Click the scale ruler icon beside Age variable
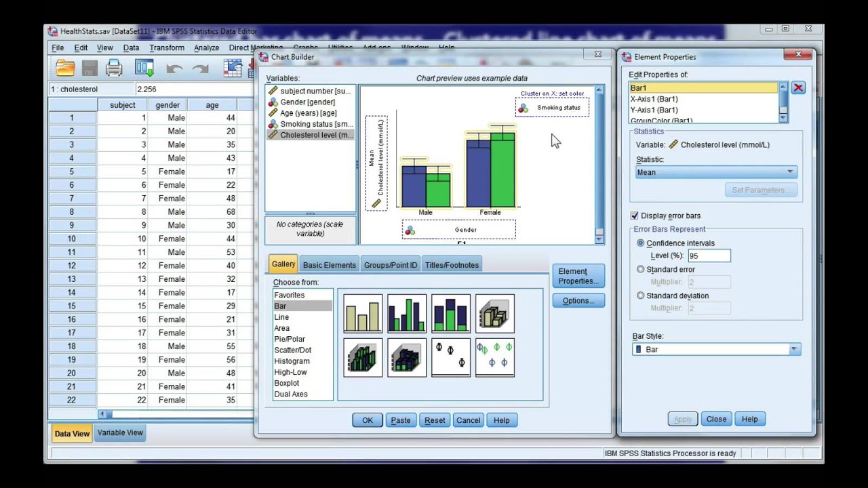This screenshot has height=488, width=868. [x=273, y=113]
